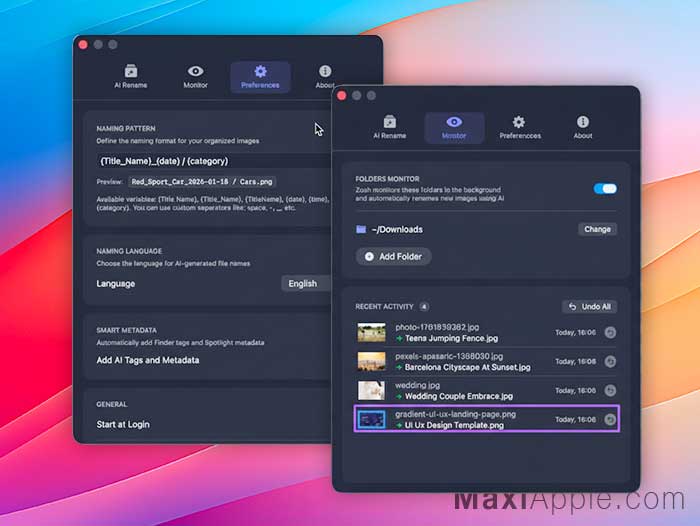Open About tab in back window

point(325,77)
